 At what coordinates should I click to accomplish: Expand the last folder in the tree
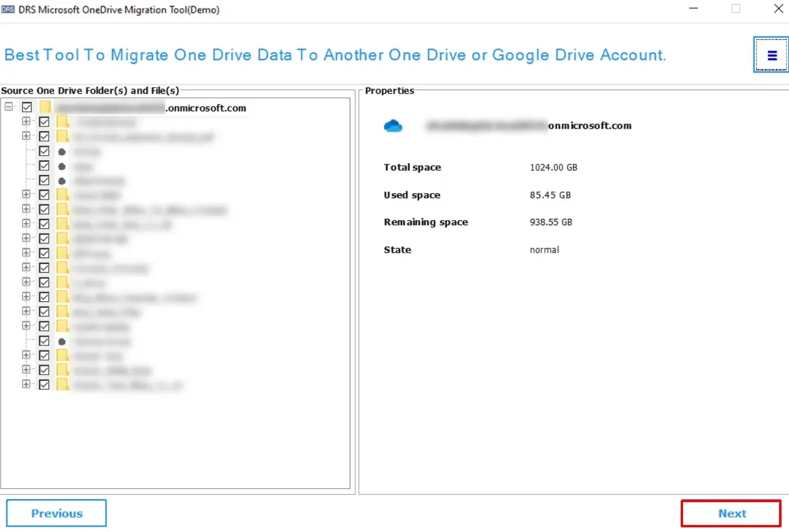point(26,384)
